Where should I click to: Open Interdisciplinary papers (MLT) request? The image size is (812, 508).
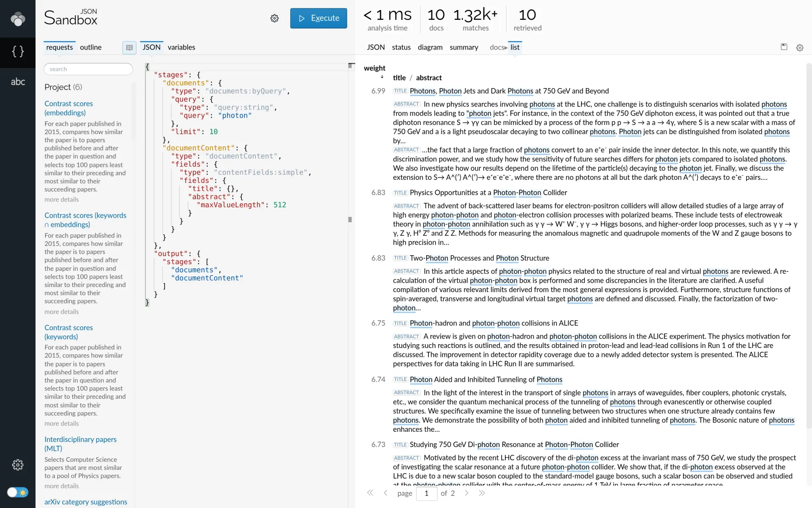pyautogui.click(x=80, y=444)
